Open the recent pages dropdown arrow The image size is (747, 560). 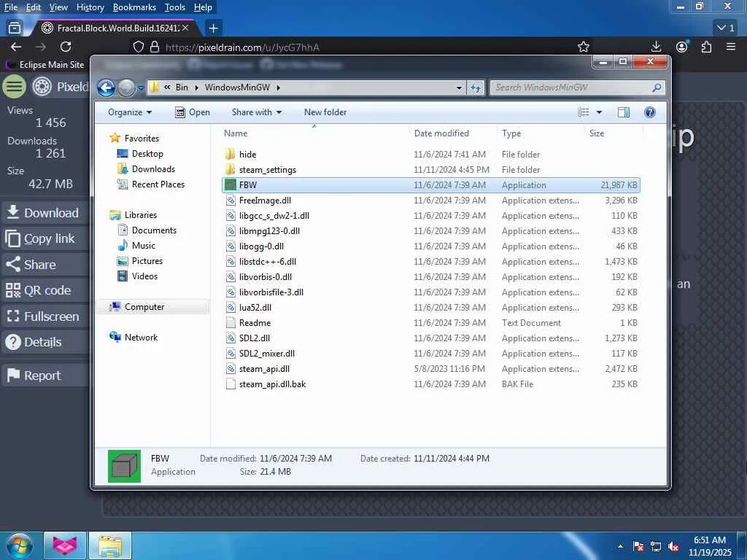tap(141, 88)
